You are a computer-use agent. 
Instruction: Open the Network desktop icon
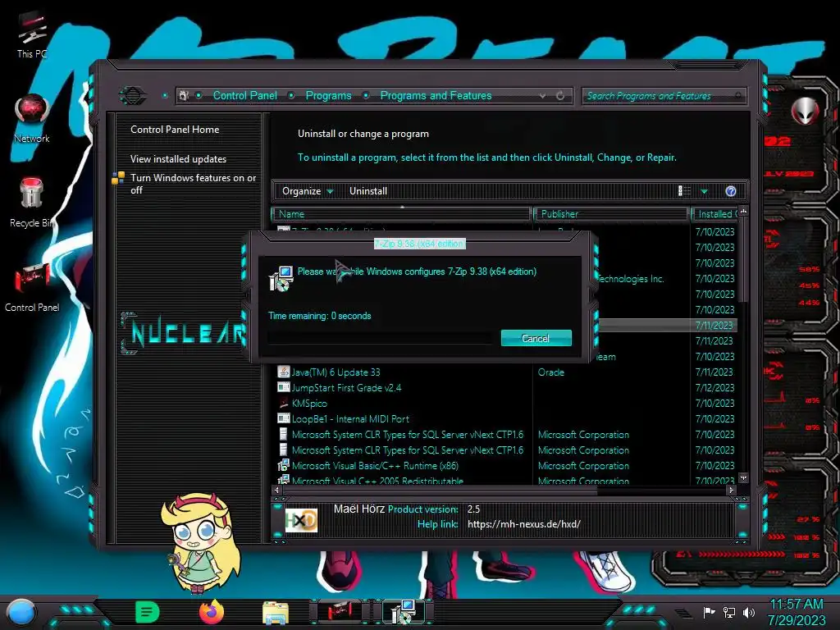point(32,119)
